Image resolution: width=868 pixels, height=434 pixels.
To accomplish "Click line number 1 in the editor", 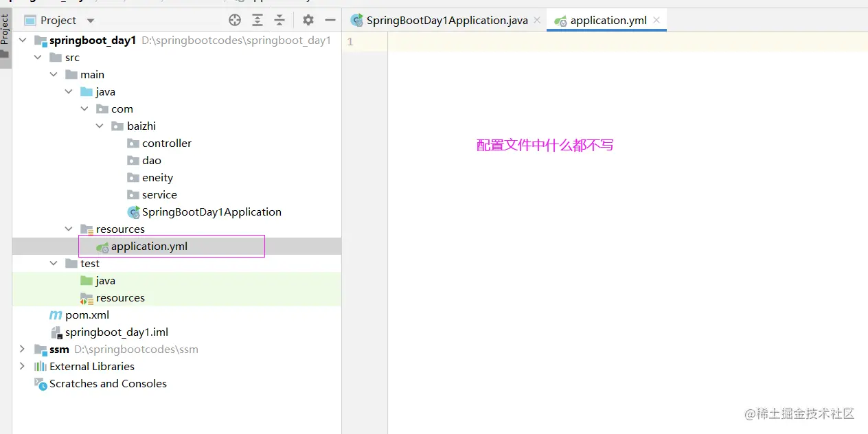I will click(350, 41).
